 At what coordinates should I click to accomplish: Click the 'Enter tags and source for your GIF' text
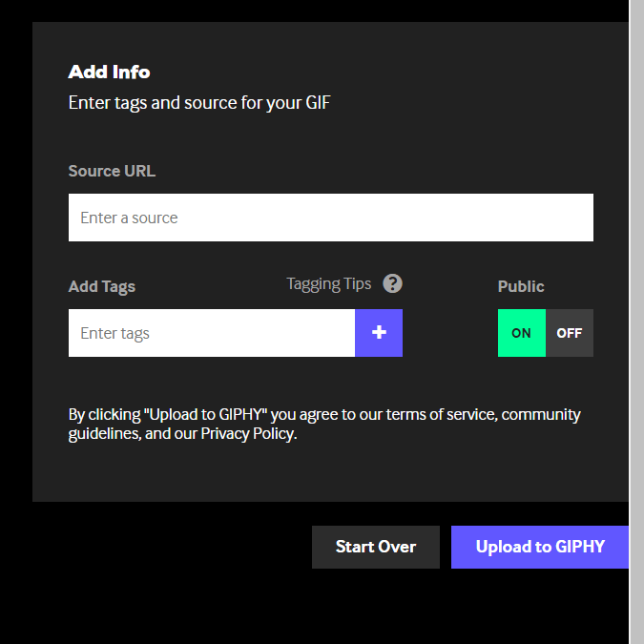click(199, 103)
